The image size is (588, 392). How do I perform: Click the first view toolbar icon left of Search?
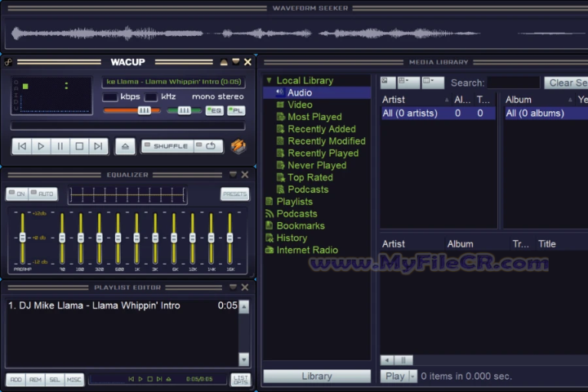coord(388,82)
